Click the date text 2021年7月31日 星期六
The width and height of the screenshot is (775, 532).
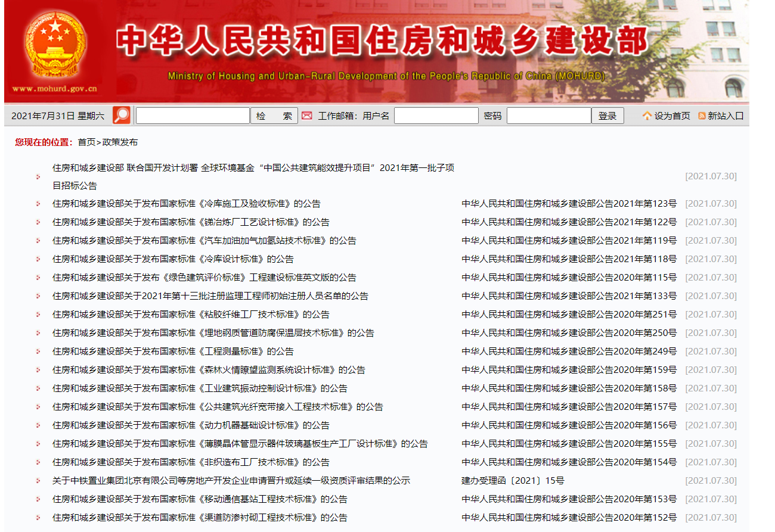pyautogui.click(x=58, y=116)
